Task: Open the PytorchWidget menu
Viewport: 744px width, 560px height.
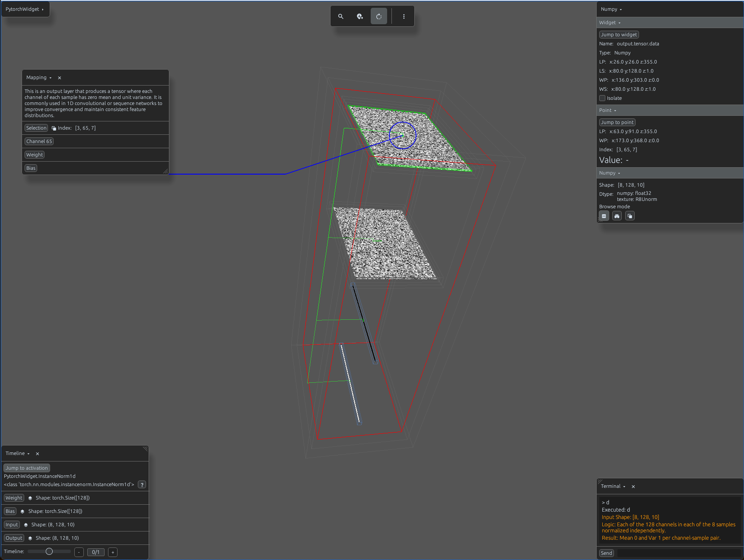Action: pos(25,9)
